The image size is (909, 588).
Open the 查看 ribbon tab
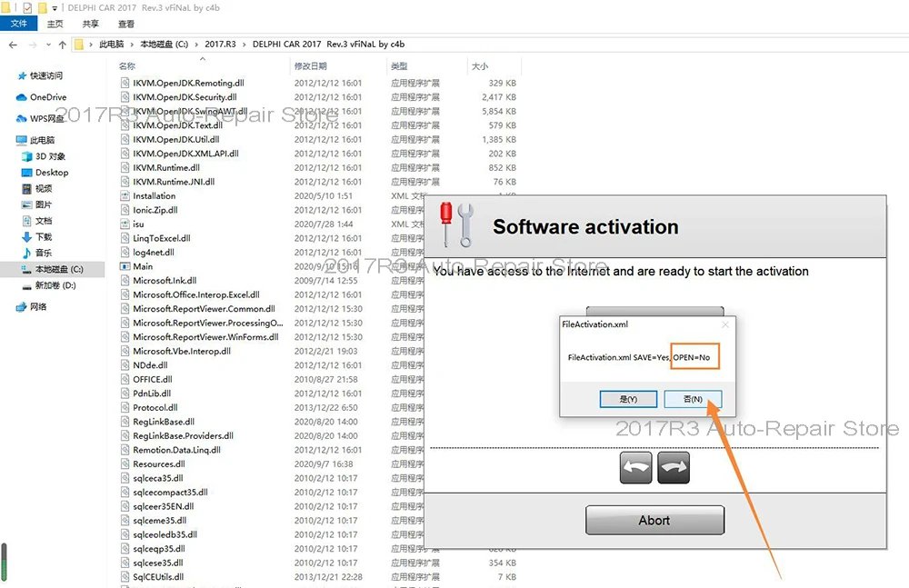[125, 24]
